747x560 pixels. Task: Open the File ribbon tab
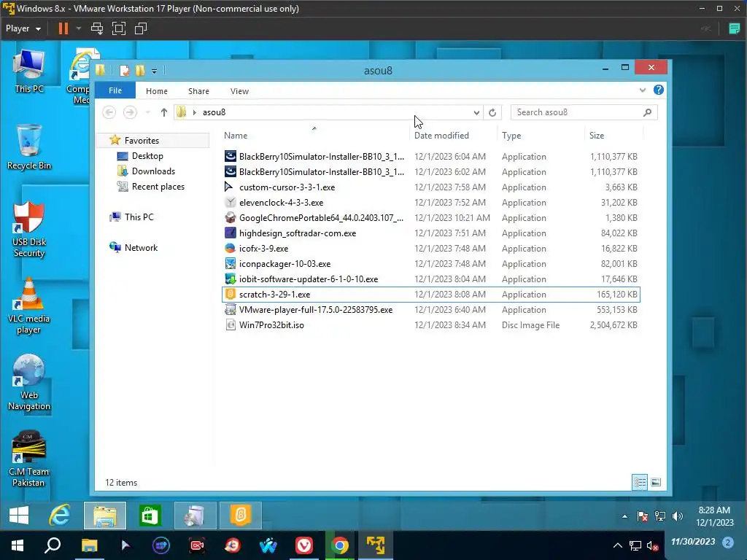coord(115,90)
